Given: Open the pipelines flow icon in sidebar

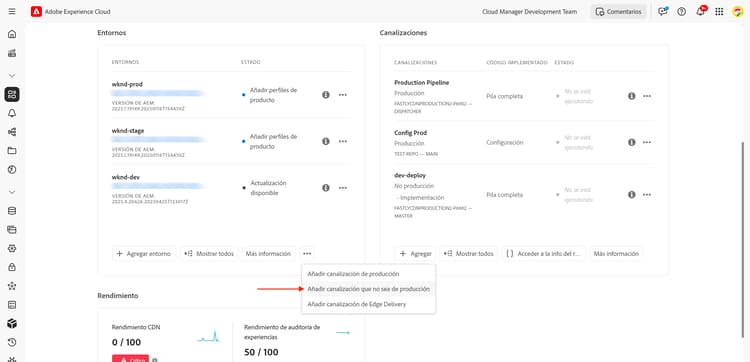Looking at the screenshot, I should click(12, 132).
